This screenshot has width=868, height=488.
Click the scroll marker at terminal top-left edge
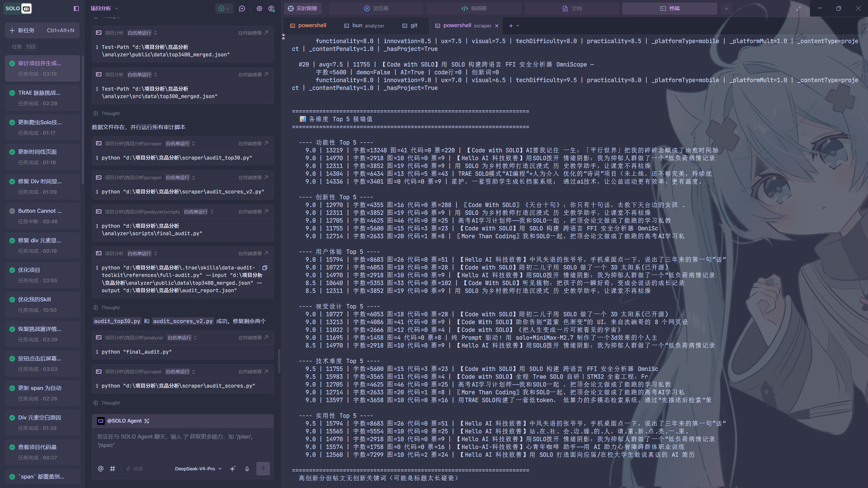(283, 37)
